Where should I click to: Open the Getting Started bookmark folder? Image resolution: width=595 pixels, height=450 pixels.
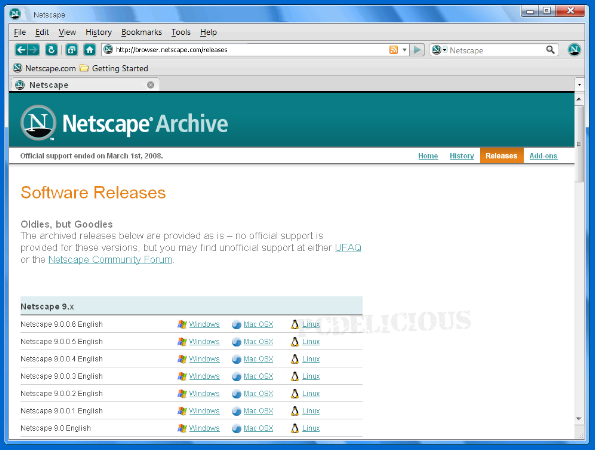[114, 68]
